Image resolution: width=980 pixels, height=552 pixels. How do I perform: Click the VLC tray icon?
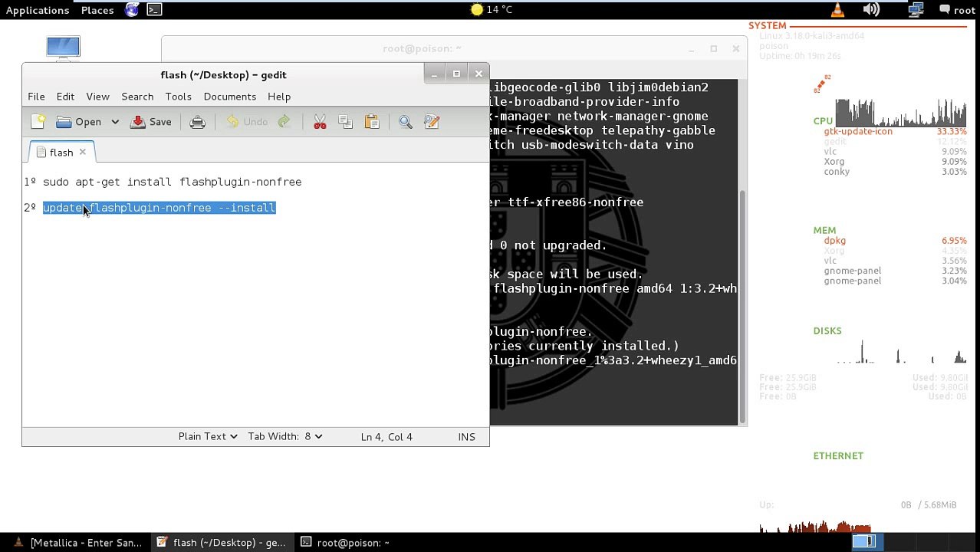pyautogui.click(x=837, y=10)
